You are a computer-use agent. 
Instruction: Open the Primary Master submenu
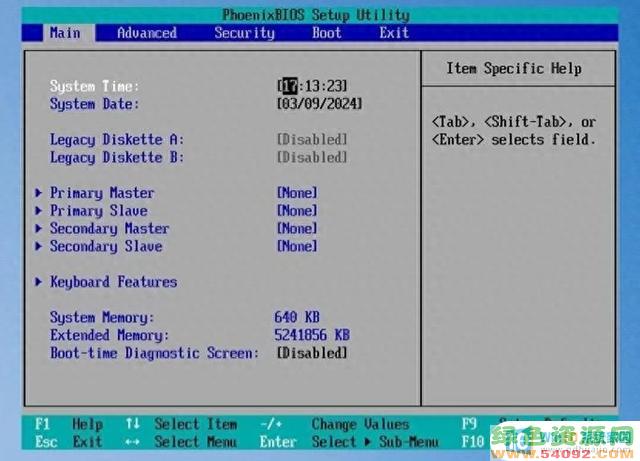[102, 193]
